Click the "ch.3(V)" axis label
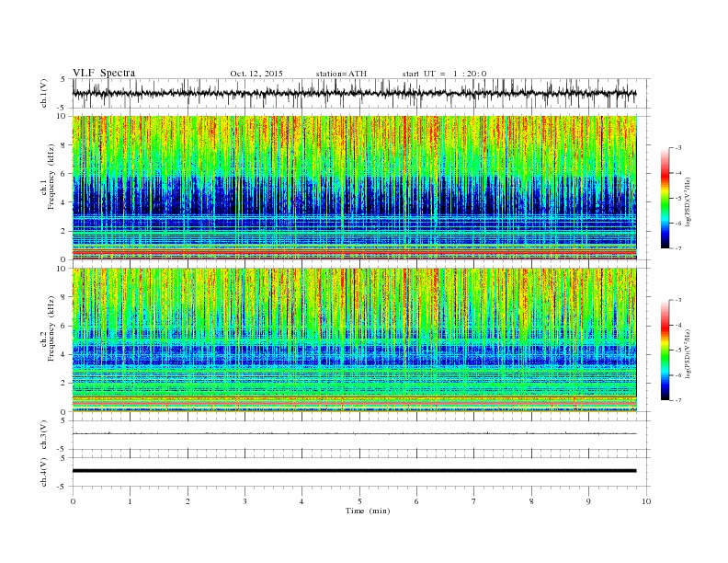This screenshot has width=728, height=563. click(44, 435)
